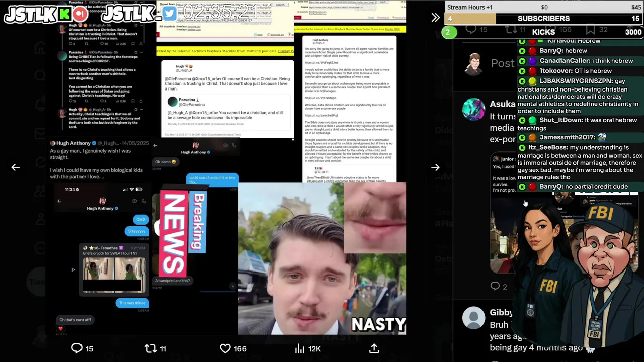The height and width of the screenshot is (362, 644).
Task: Click the Shut_ItDown chat username
Action: (561, 120)
